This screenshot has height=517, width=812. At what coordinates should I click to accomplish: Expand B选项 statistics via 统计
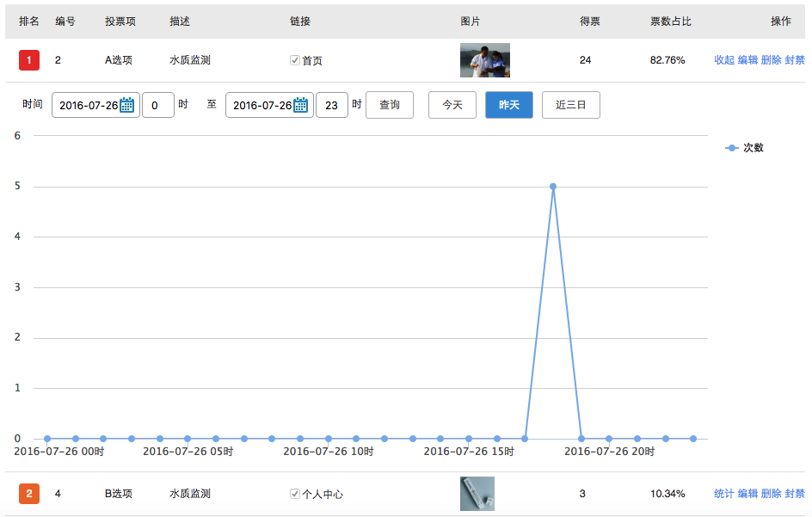tap(724, 494)
